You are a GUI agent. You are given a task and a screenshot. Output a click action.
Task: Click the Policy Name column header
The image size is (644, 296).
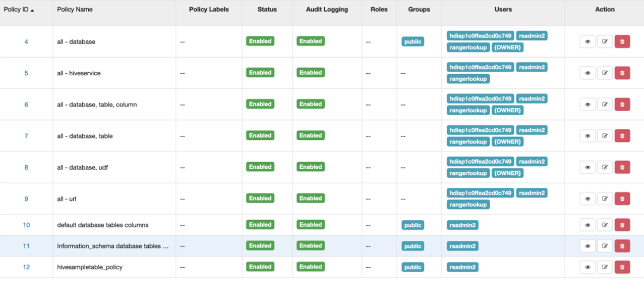point(75,10)
